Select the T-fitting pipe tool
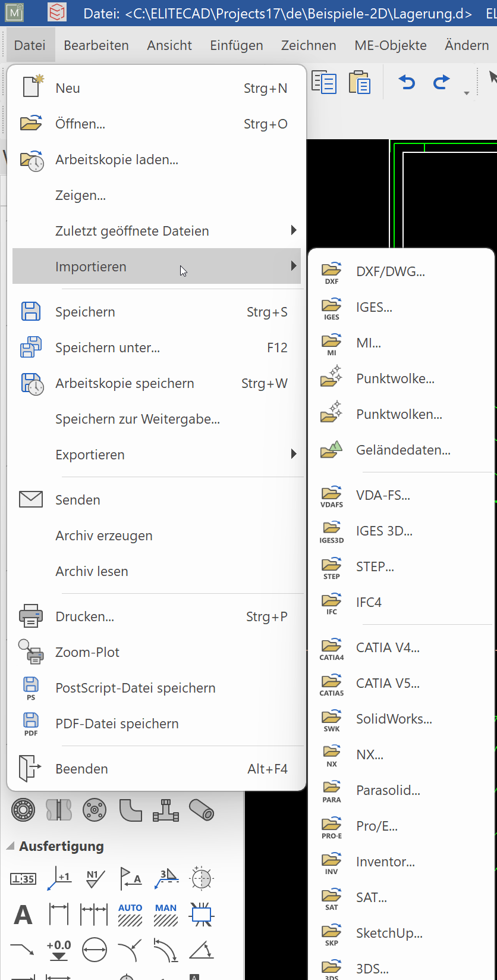The height and width of the screenshot is (980, 497). [x=165, y=810]
